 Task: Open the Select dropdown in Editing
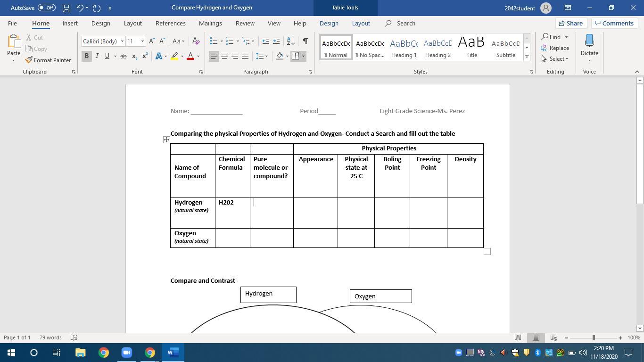coord(559,59)
